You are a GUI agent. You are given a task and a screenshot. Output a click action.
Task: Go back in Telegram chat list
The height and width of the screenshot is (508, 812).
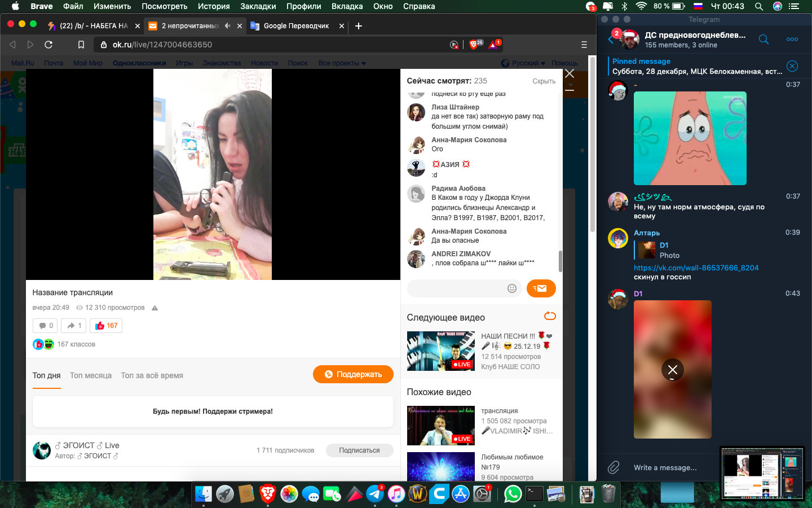click(x=611, y=40)
